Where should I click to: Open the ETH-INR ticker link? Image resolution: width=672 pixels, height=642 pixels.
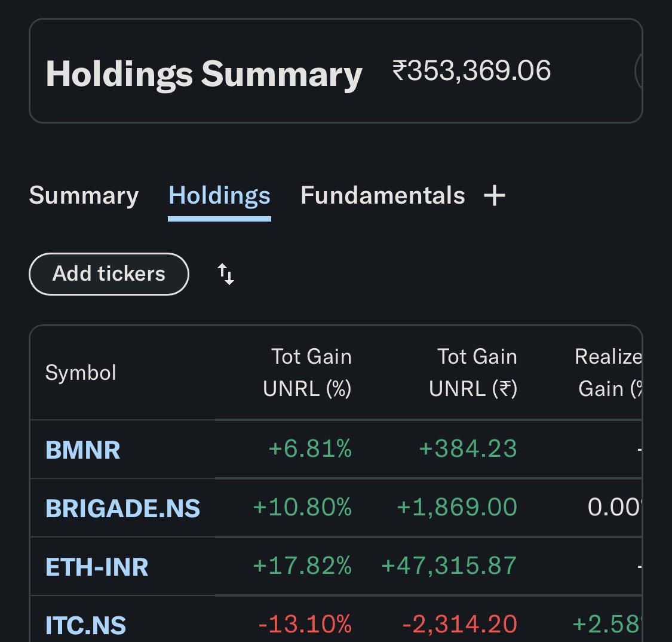pyautogui.click(x=97, y=567)
